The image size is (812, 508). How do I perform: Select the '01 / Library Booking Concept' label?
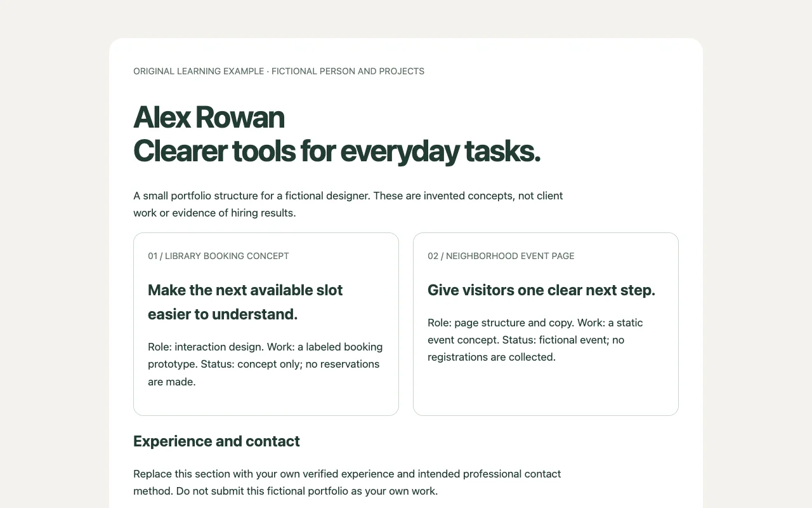tap(218, 256)
